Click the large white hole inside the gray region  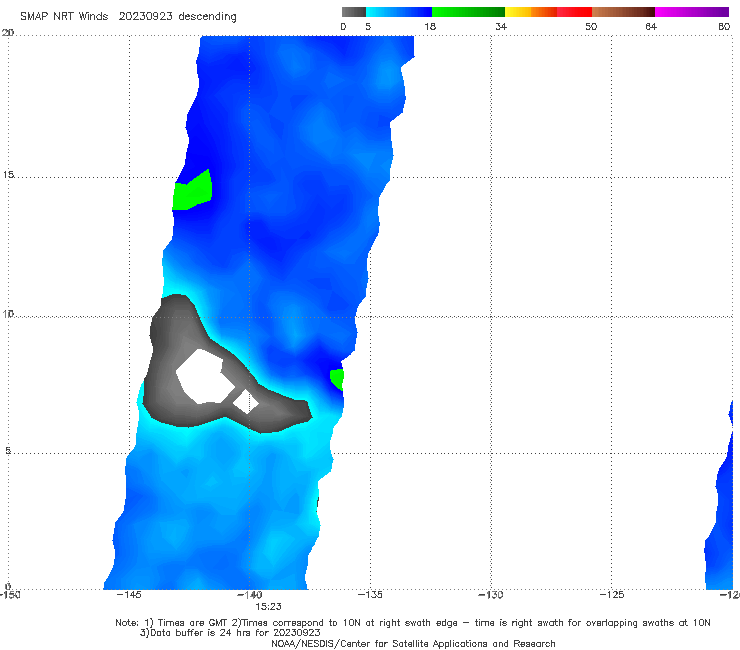pos(203,376)
